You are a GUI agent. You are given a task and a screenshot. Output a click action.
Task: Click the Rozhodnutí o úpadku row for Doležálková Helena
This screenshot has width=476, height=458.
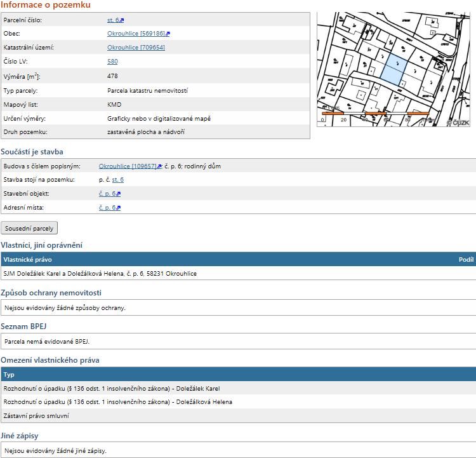(x=238, y=401)
